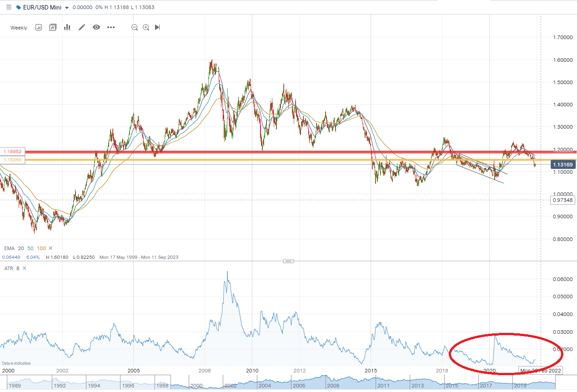Click the crosshair date label Feb 2022
577x392 pixels.
pyautogui.click(x=541, y=371)
